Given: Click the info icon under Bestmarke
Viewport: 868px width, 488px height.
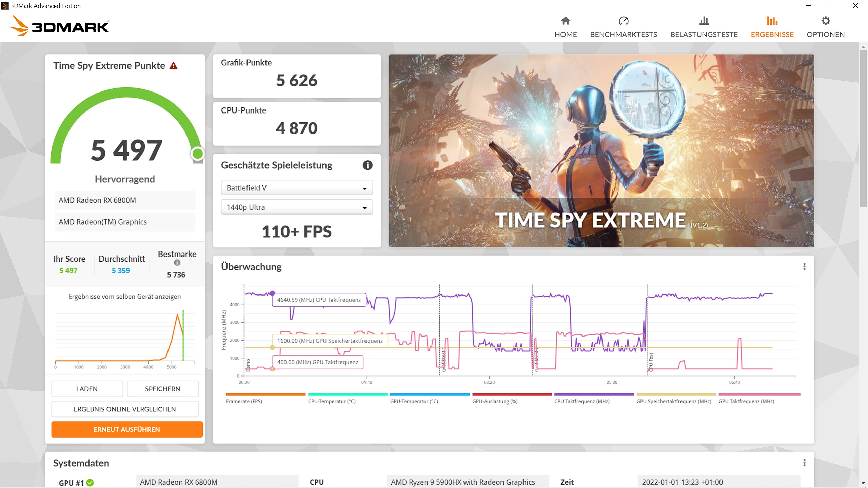Looking at the screenshot, I should point(177,263).
